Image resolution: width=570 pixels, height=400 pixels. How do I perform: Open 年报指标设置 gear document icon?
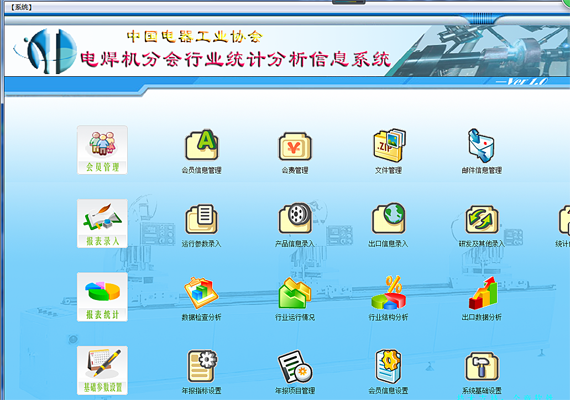click(x=202, y=366)
